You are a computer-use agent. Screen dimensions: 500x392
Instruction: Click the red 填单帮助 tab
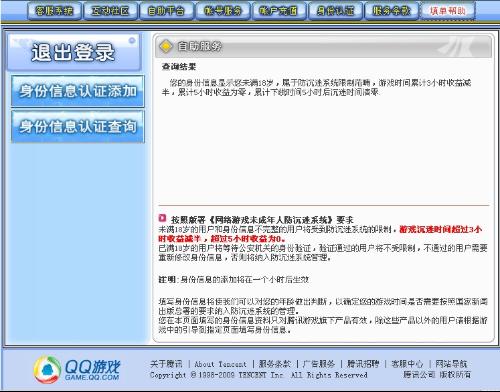click(x=448, y=11)
